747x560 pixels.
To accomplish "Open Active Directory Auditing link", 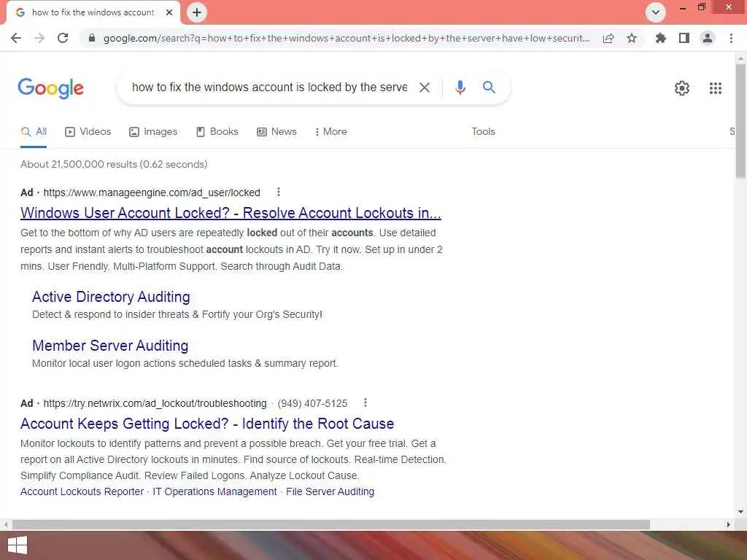I will pyautogui.click(x=111, y=297).
